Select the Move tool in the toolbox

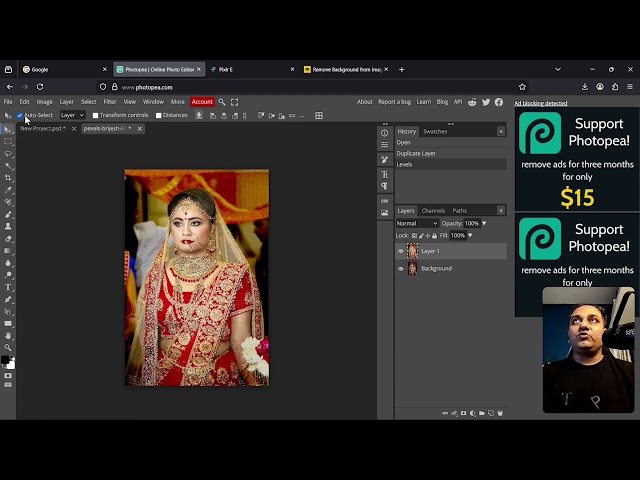8,130
